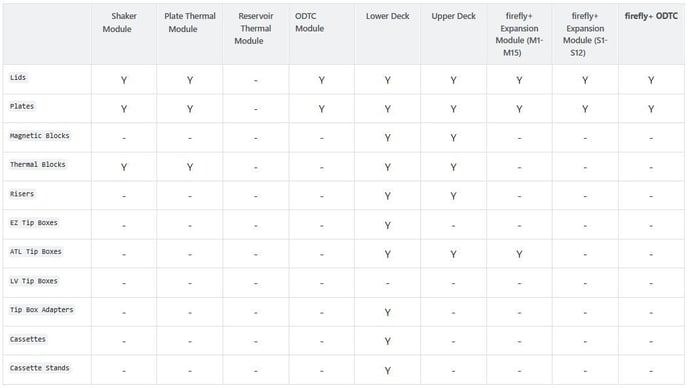Click the Cassettes row label

(28, 339)
